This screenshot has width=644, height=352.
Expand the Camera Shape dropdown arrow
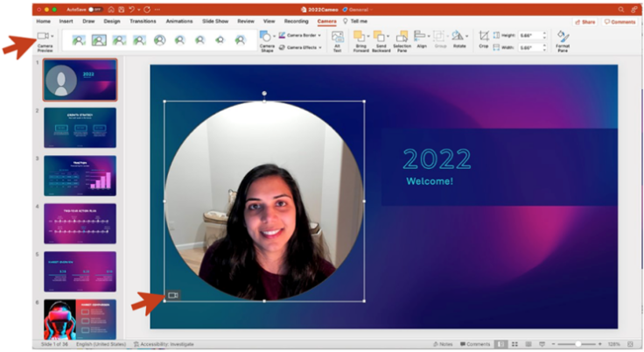(x=275, y=36)
